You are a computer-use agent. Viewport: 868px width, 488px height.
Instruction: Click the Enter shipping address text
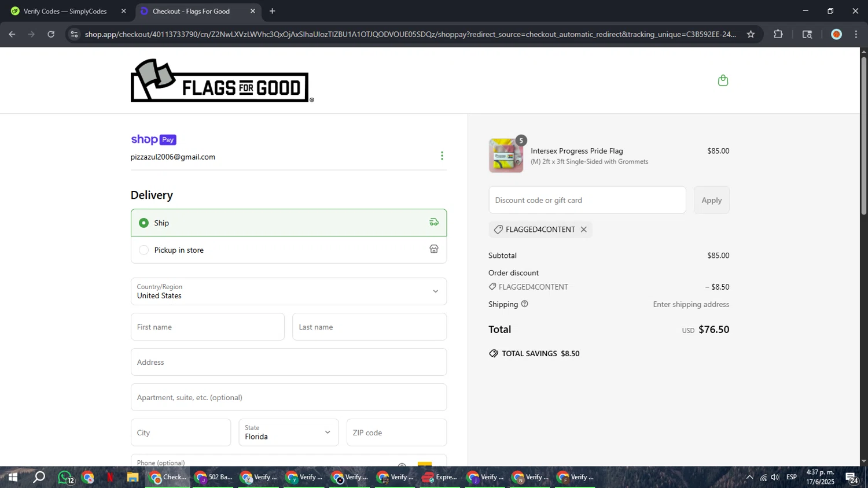[x=691, y=304]
